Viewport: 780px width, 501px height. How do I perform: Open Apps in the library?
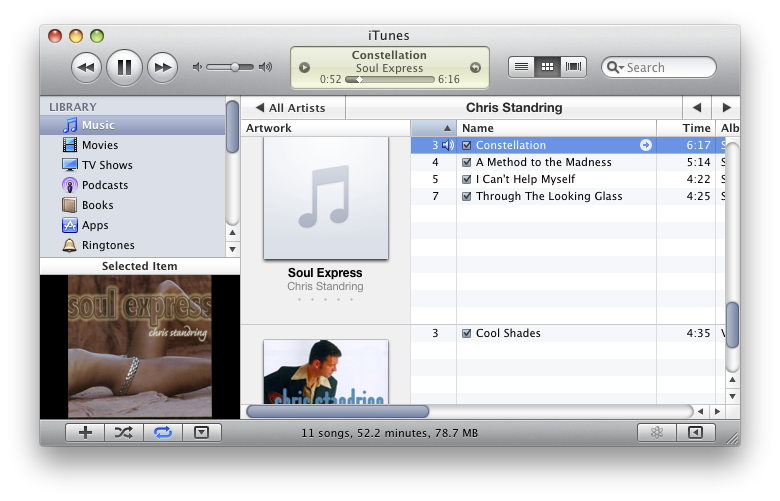[x=133, y=225]
